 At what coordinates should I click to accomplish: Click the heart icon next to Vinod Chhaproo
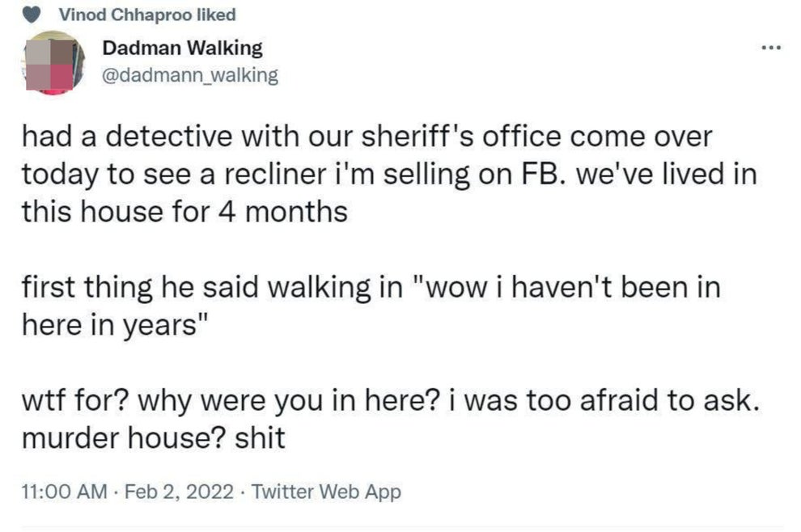tap(31, 13)
